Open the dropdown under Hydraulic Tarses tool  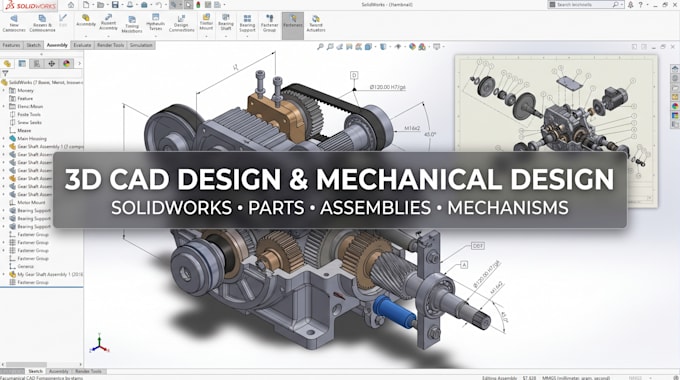(x=155, y=36)
